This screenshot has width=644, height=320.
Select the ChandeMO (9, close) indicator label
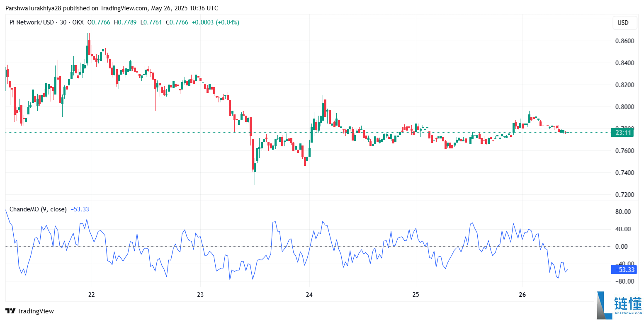click(x=38, y=209)
